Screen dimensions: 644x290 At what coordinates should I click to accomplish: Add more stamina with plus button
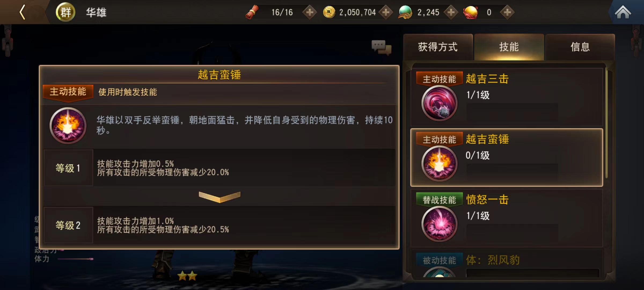(310, 12)
